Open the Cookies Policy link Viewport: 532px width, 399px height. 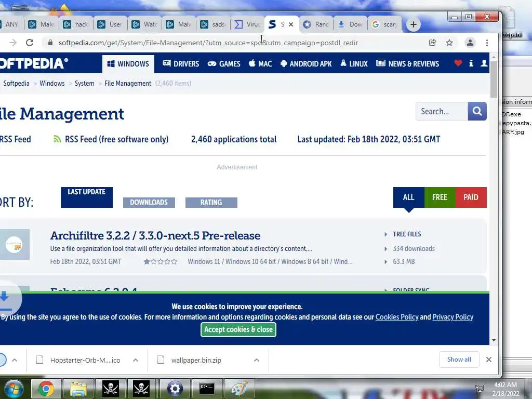coord(396,317)
